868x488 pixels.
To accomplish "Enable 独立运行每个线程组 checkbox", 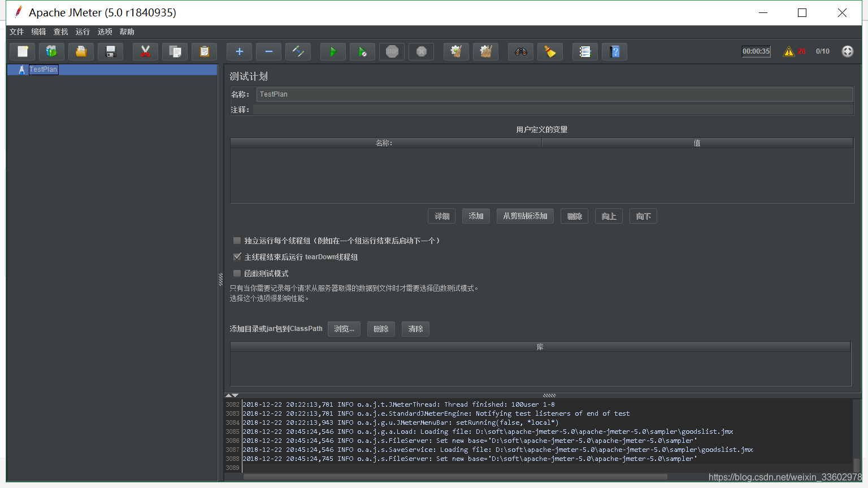I will [237, 241].
